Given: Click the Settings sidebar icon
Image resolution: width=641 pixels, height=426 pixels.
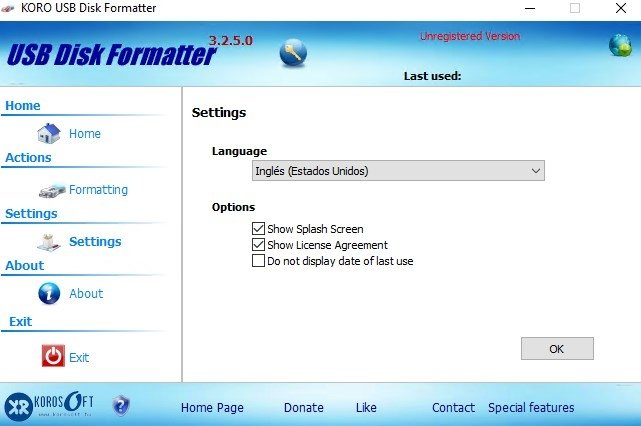Looking at the screenshot, I should click(49, 242).
